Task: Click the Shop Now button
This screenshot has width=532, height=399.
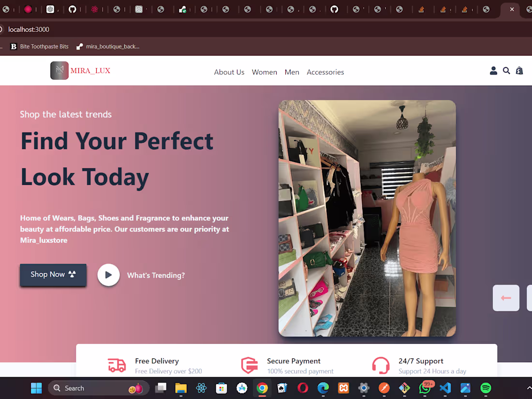Action: tap(53, 274)
